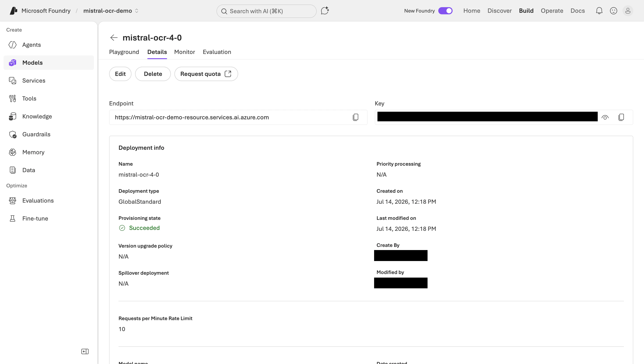Reveal the key with the eye icon
644x364 pixels.
tap(605, 117)
